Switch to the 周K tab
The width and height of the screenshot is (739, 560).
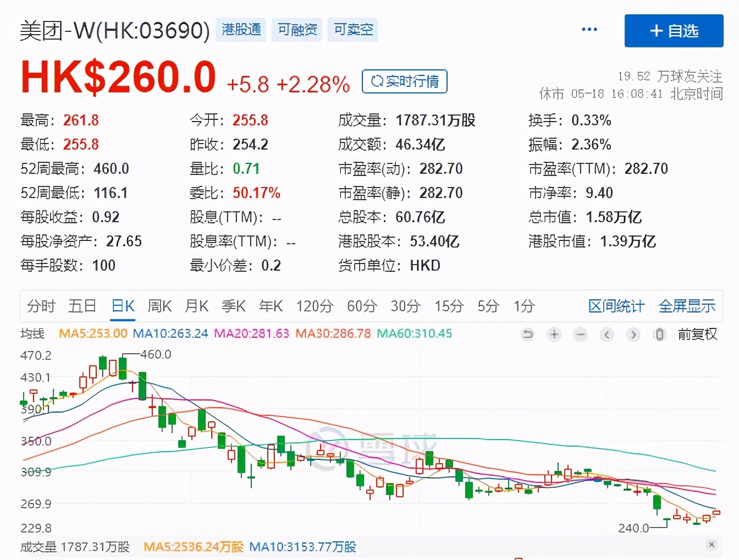[x=160, y=306]
